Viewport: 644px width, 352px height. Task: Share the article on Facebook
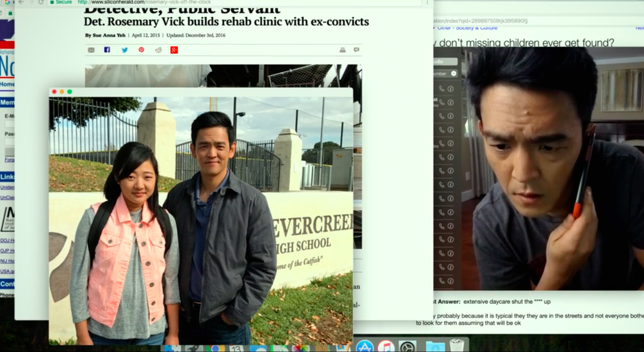[107, 50]
